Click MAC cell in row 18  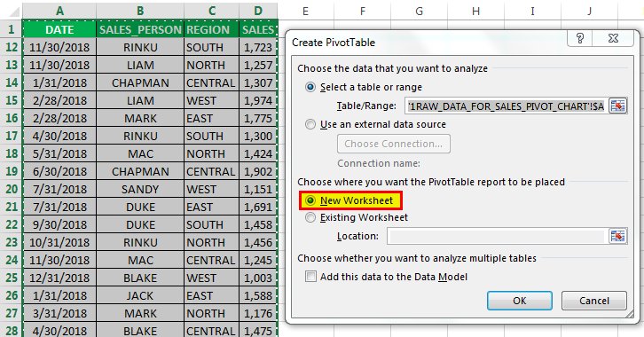click(140, 153)
